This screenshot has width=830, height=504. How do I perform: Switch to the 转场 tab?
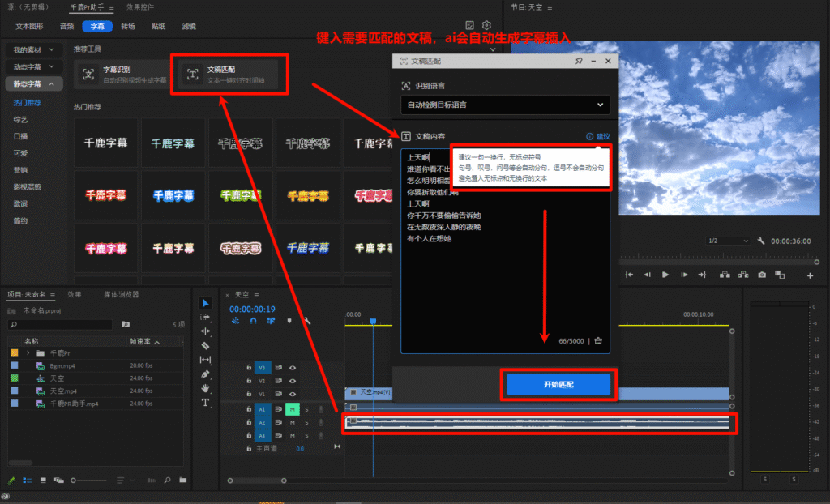click(128, 26)
